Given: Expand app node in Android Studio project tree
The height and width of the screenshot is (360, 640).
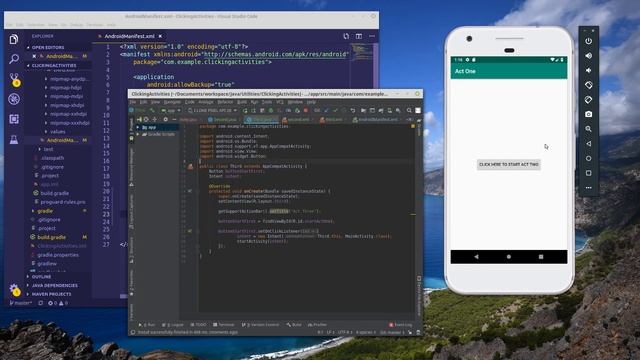Looking at the screenshot, I should [138, 127].
